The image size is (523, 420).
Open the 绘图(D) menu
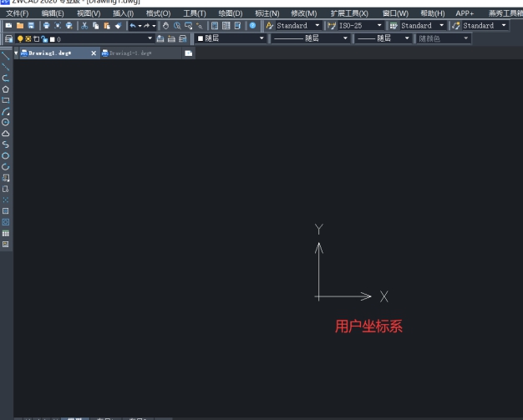pos(230,13)
